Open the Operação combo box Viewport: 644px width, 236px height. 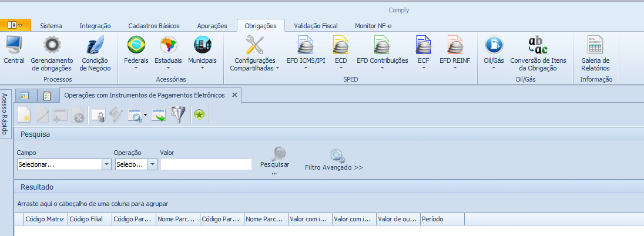(152, 164)
